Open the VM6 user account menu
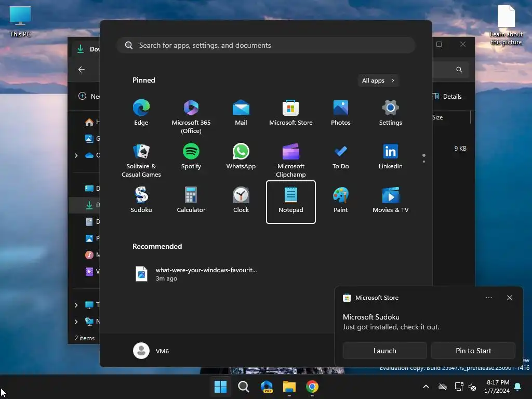This screenshot has width=532, height=399. click(151, 351)
